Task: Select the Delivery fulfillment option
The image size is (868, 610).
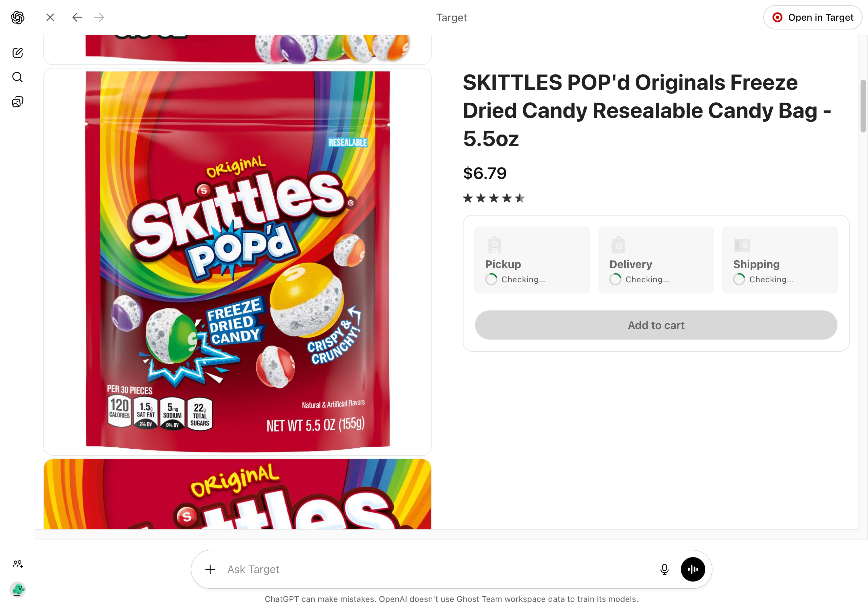Action: coord(656,260)
